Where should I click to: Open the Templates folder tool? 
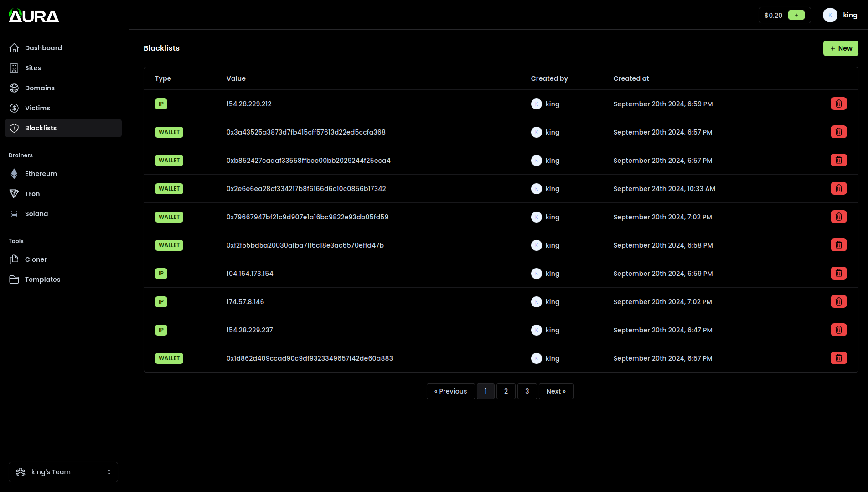[43, 279]
